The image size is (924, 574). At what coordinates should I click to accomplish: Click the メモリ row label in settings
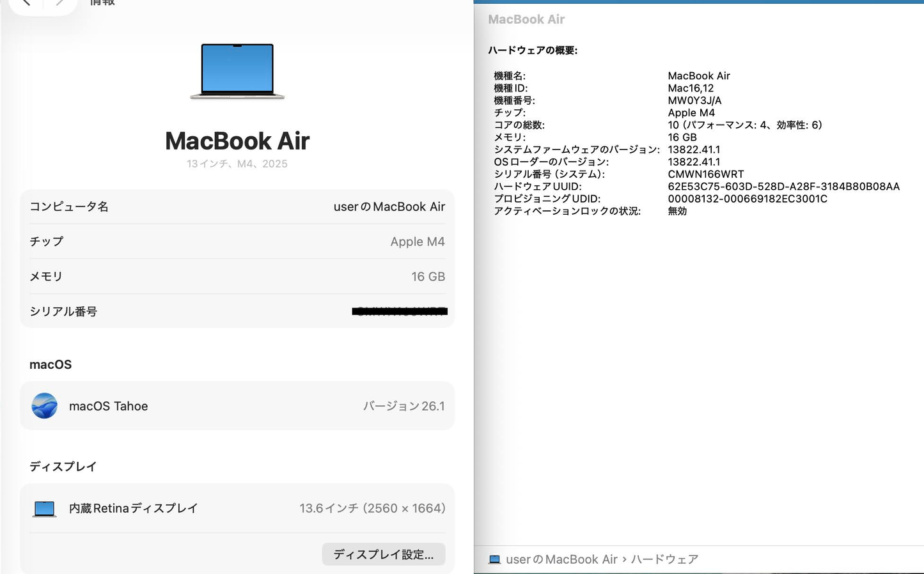tap(46, 276)
